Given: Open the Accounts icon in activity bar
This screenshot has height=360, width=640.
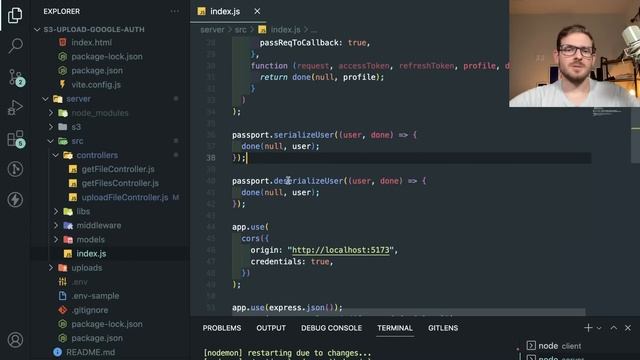Looking at the screenshot, I should [x=15, y=340].
